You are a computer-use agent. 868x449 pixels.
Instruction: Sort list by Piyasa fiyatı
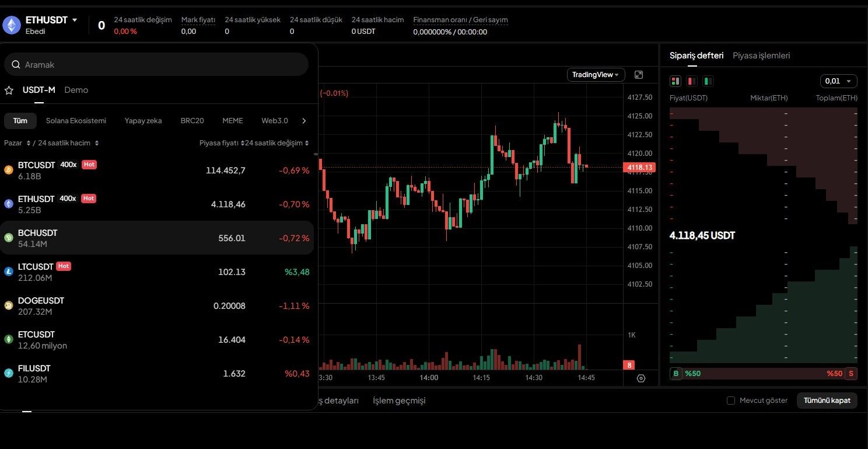coord(220,143)
